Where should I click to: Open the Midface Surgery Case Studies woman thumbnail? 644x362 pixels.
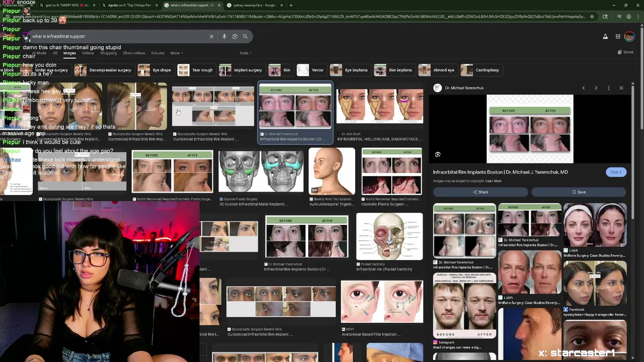coord(595,225)
